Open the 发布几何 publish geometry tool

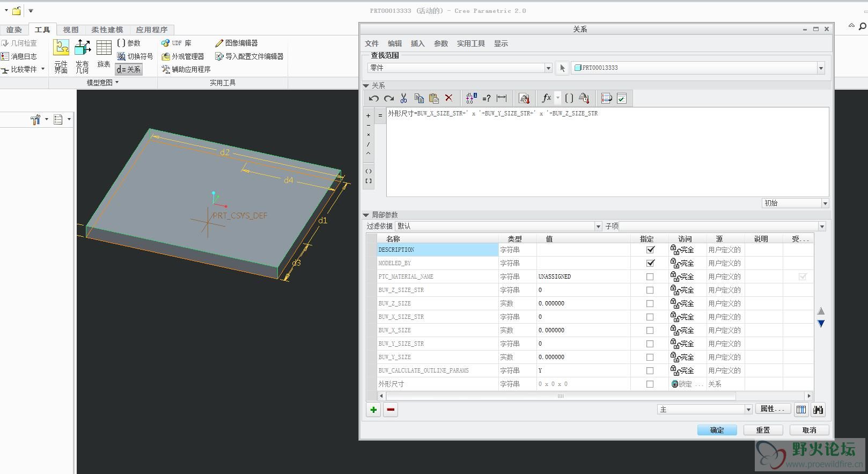(x=82, y=56)
